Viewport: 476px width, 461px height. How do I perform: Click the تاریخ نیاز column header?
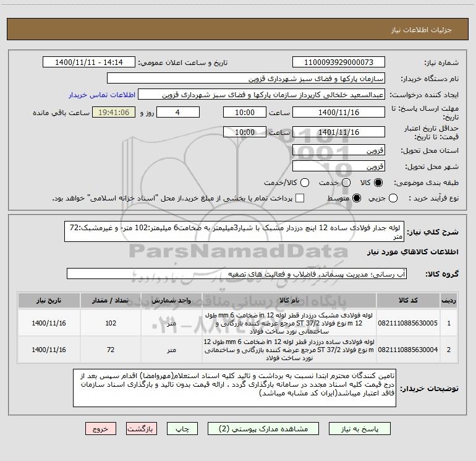point(49,301)
